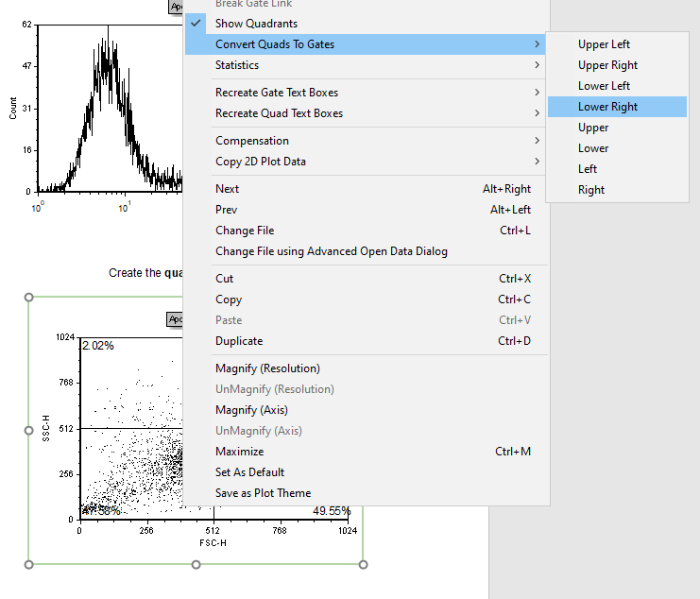Screen dimensions: 700x599
Task: Click the SSC-H axis title
Action: coord(46,429)
